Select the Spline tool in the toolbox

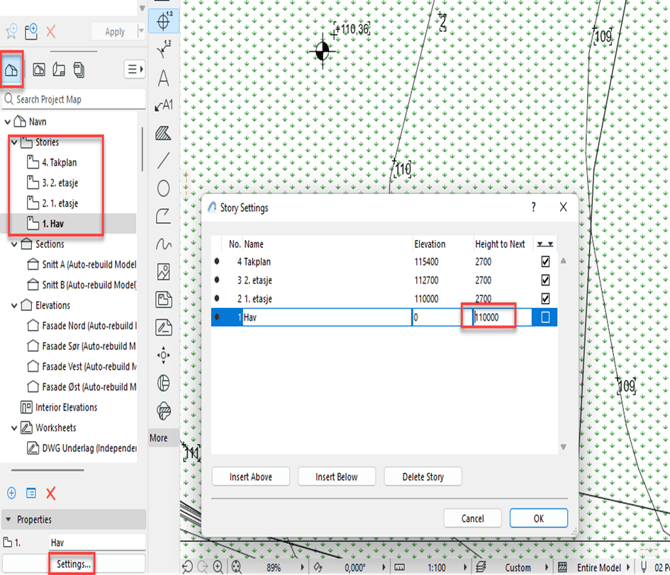click(163, 243)
